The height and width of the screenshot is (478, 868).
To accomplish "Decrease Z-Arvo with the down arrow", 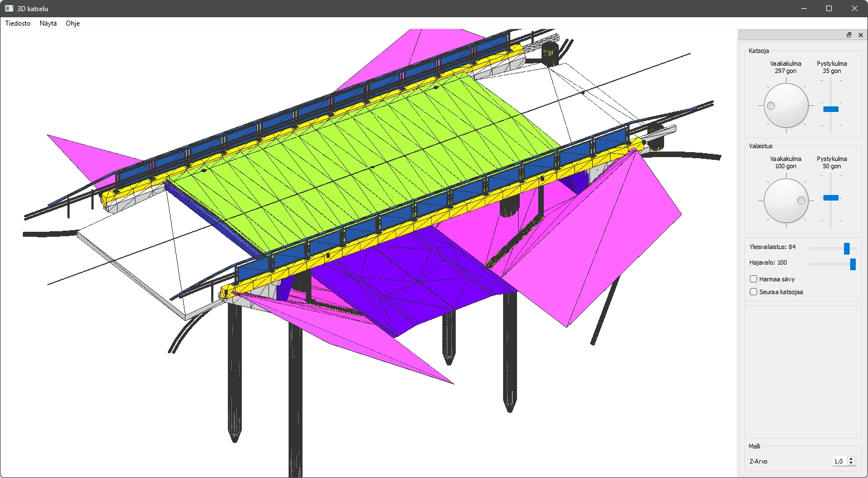I will tap(851, 464).
